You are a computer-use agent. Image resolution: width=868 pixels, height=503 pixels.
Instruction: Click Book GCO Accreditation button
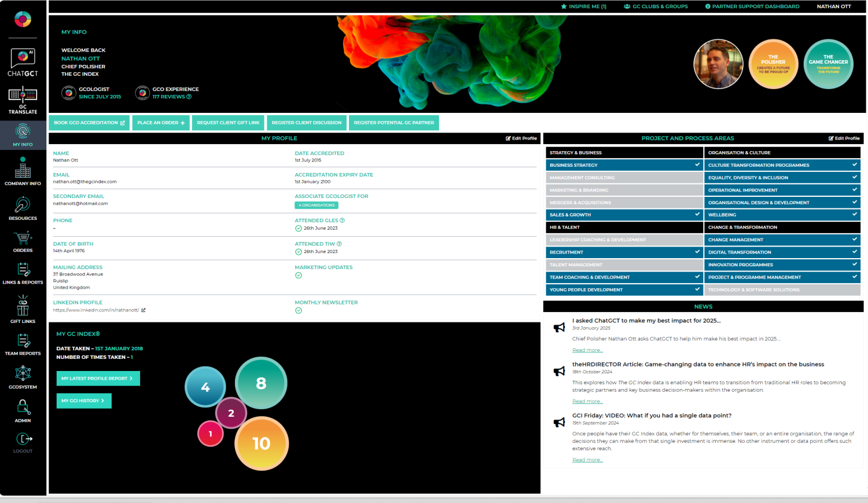[89, 123]
